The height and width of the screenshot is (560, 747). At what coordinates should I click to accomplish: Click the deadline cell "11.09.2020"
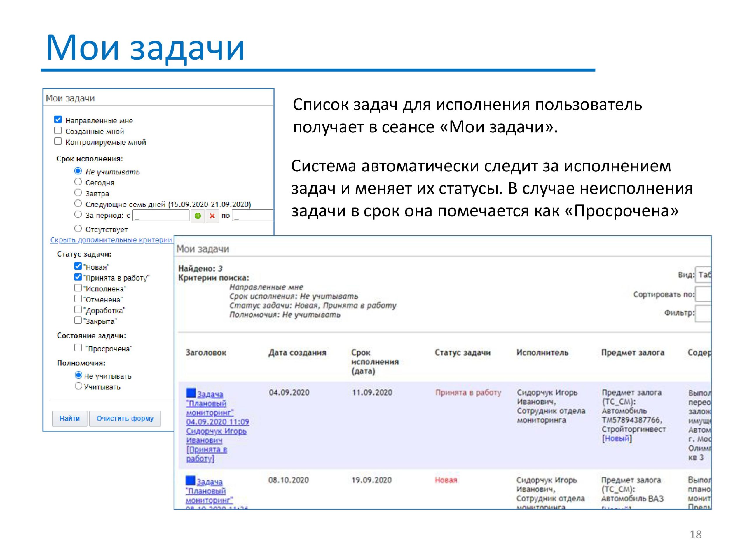coord(372,393)
